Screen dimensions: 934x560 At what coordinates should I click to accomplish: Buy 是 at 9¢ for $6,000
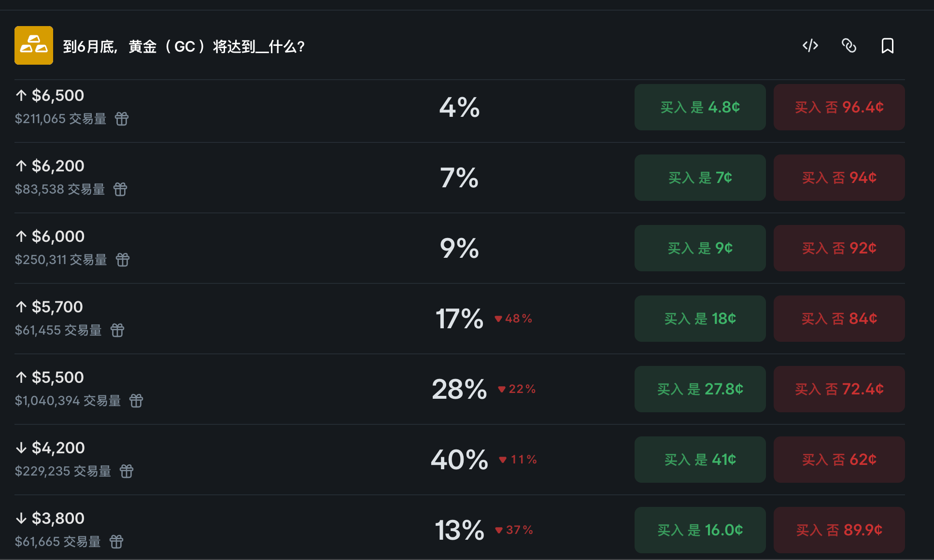click(x=700, y=248)
